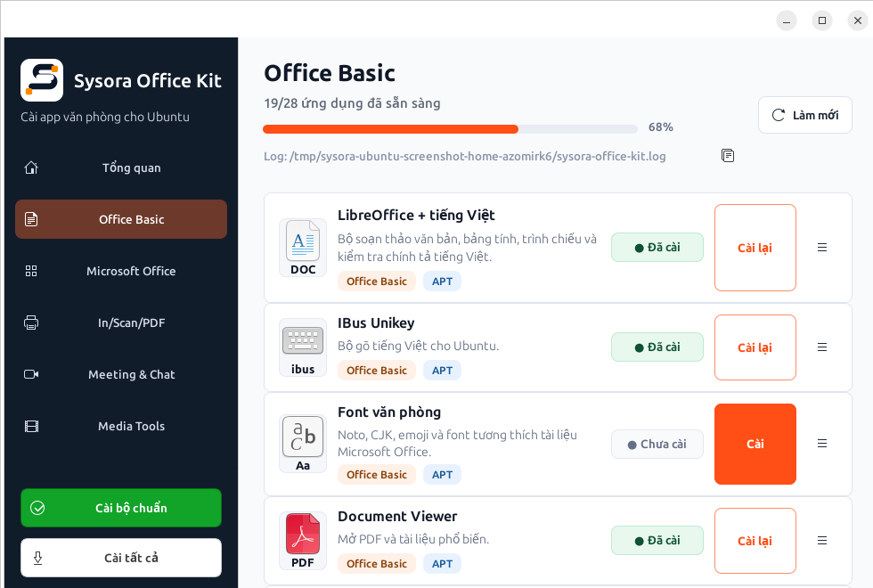Click the camera icon beside Meeting & Chat
Image resolution: width=873 pixels, height=588 pixels.
click(x=31, y=374)
